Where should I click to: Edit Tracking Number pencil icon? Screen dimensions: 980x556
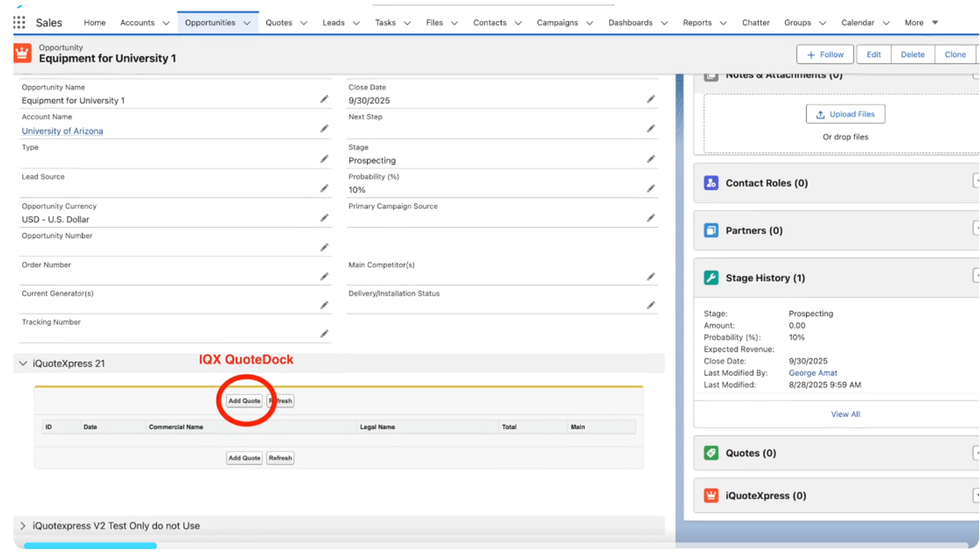tap(324, 334)
